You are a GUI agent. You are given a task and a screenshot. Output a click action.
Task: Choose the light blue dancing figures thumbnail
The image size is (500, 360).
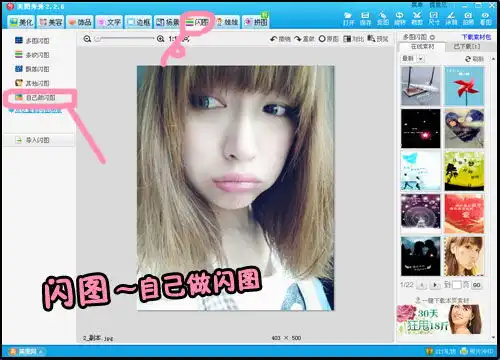[421, 171]
